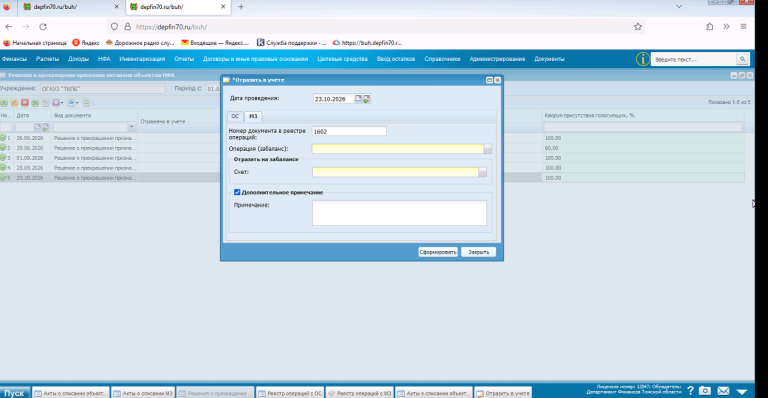This screenshot has height=398, width=768.
Task: Select row 2 dated 29.06.2026
Action: coord(372,148)
